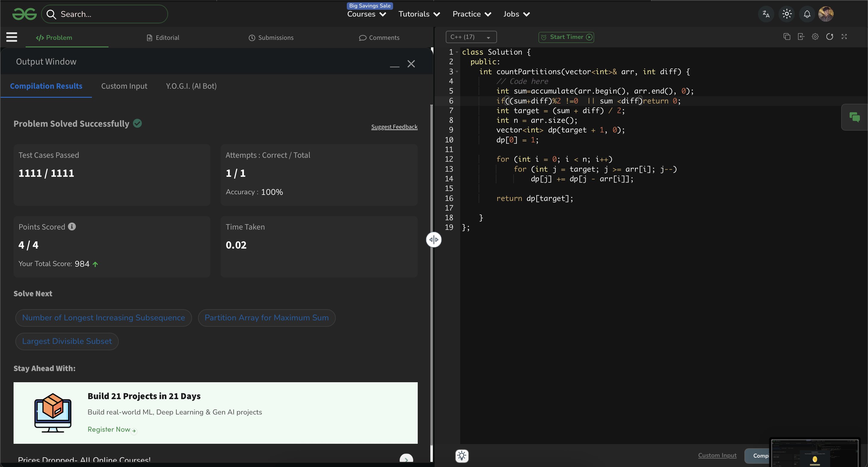Click the lightbulb hint icon
Viewport: 868px width, 467px height.
(x=462, y=456)
